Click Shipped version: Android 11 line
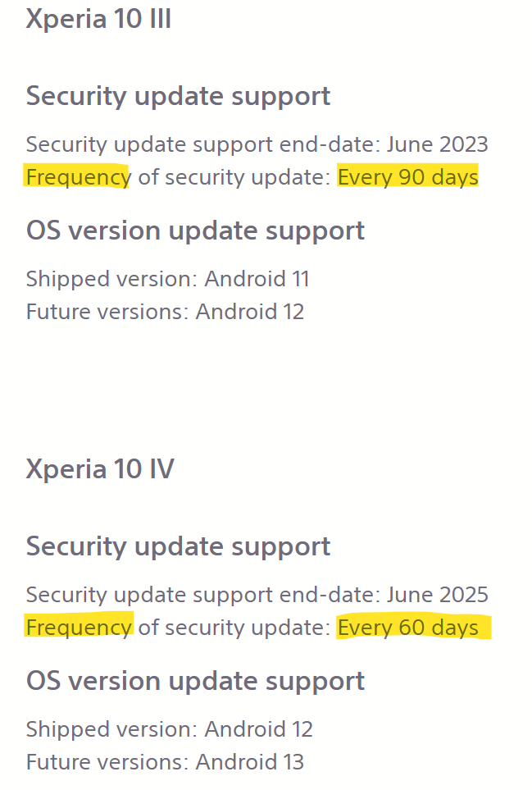The width and height of the screenshot is (532, 790). point(167,279)
